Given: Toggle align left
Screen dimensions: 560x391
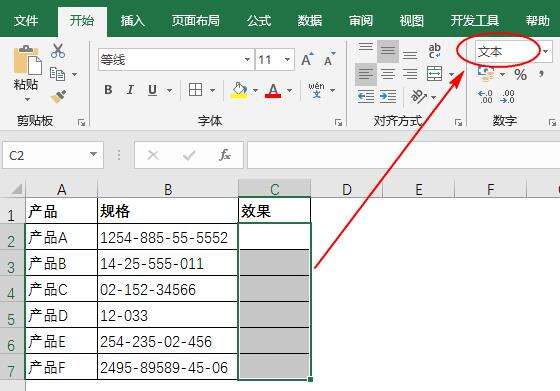Looking at the screenshot, I should (366, 74).
